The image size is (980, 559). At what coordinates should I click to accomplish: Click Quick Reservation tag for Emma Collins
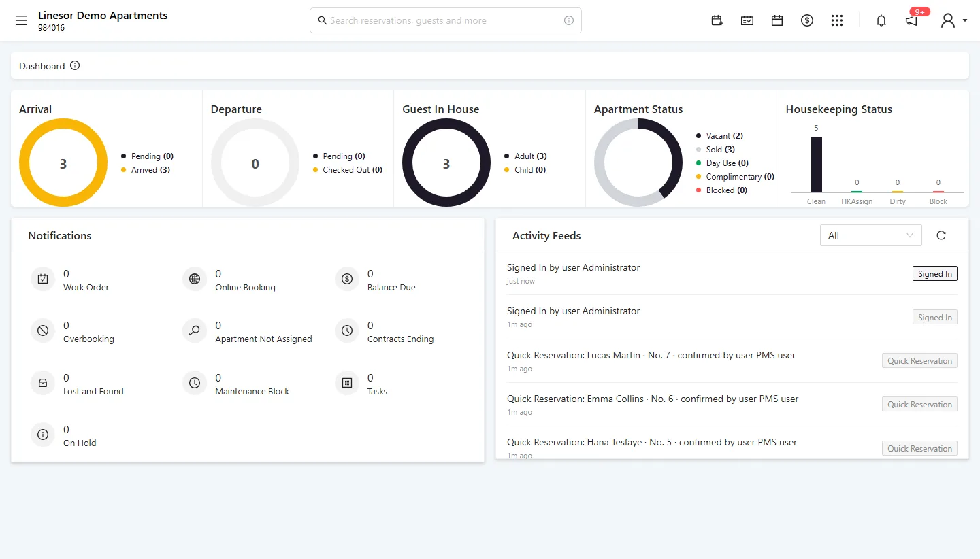(x=919, y=404)
